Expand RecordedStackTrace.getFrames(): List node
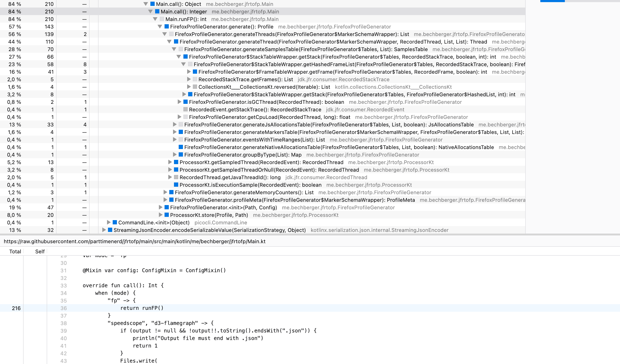 [189, 79]
